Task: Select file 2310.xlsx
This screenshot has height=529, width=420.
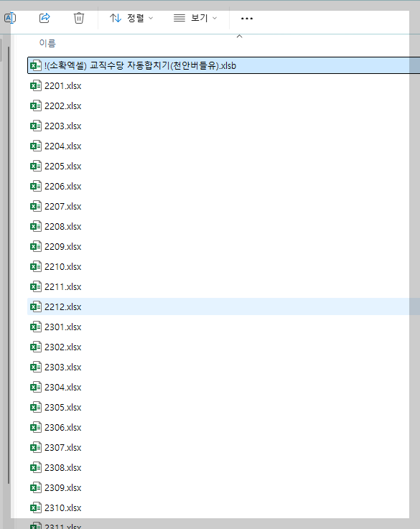Action: point(62,507)
